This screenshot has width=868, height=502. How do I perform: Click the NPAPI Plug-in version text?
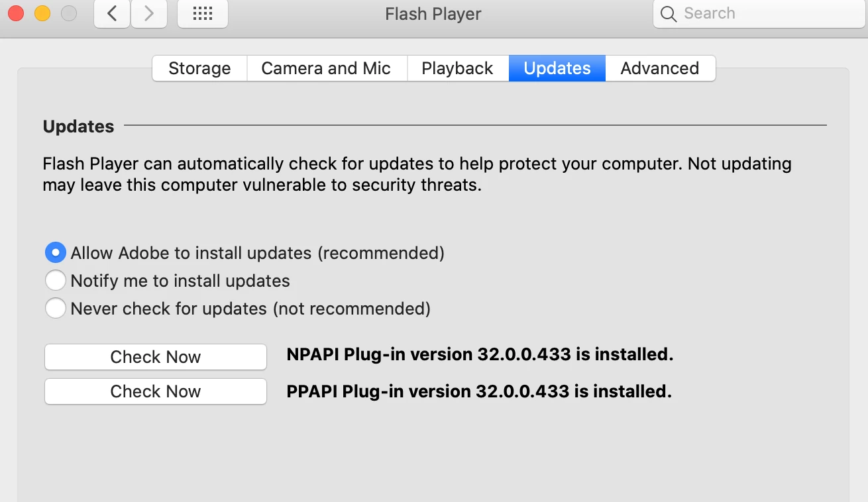480,354
